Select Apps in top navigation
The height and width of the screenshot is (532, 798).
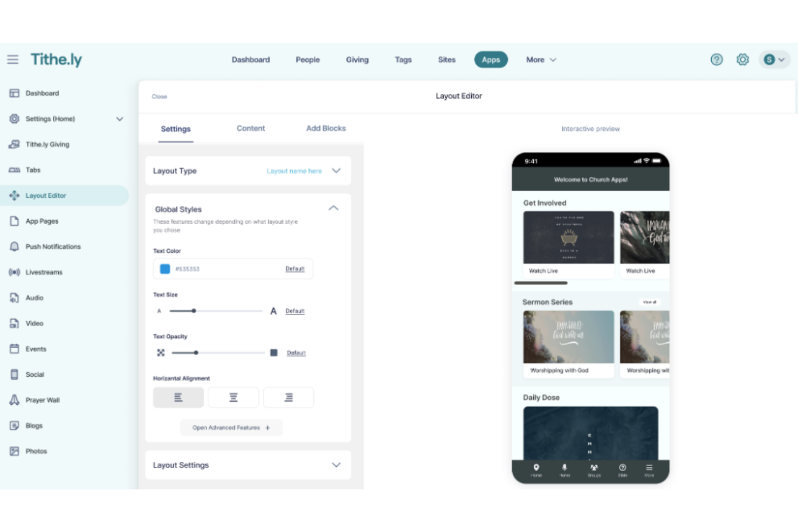pos(491,60)
